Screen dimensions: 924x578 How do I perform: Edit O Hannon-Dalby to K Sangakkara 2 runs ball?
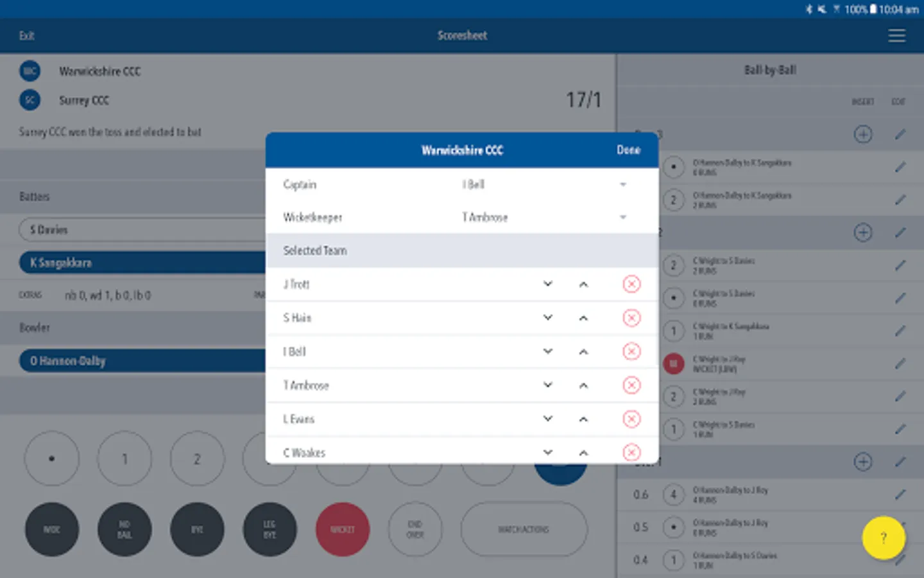pyautogui.click(x=900, y=200)
